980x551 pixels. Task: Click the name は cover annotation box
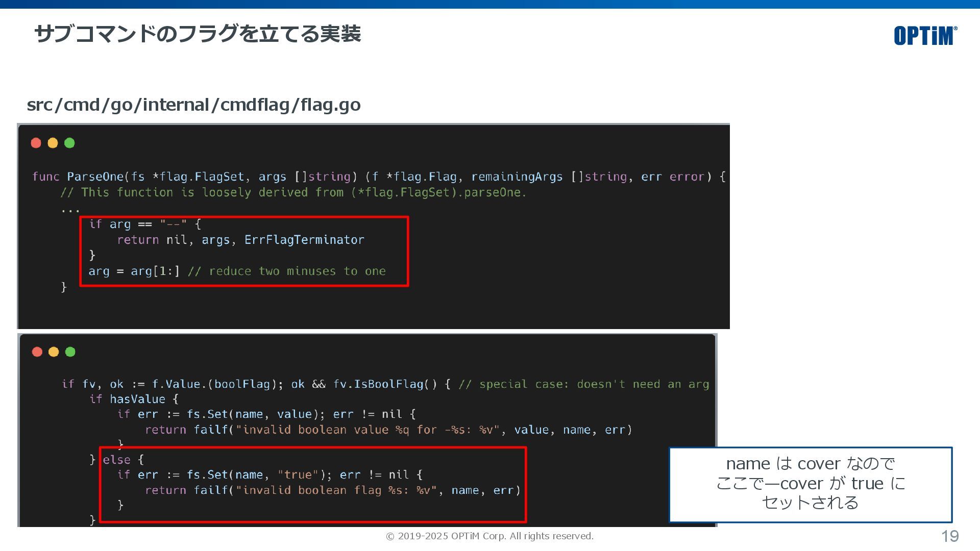(x=810, y=484)
